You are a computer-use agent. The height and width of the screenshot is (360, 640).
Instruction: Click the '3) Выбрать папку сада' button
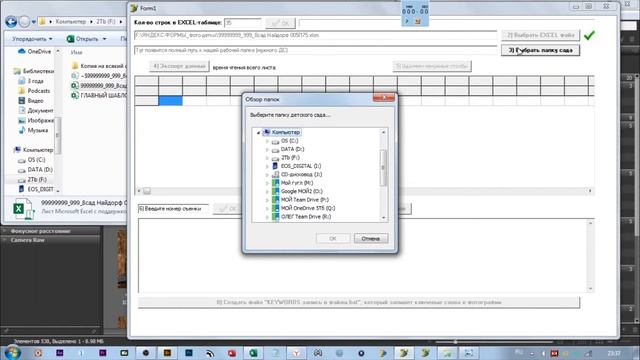point(540,50)
